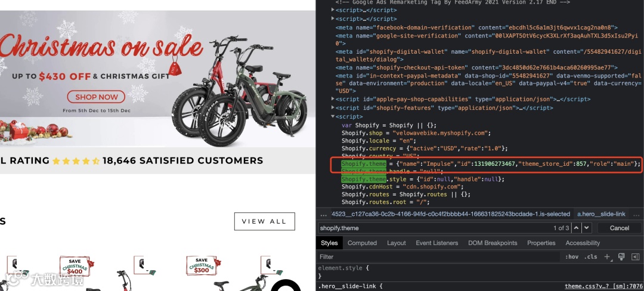Select the google-site-verification meta line
644x291 pixels.
click(x=487, y=39)
